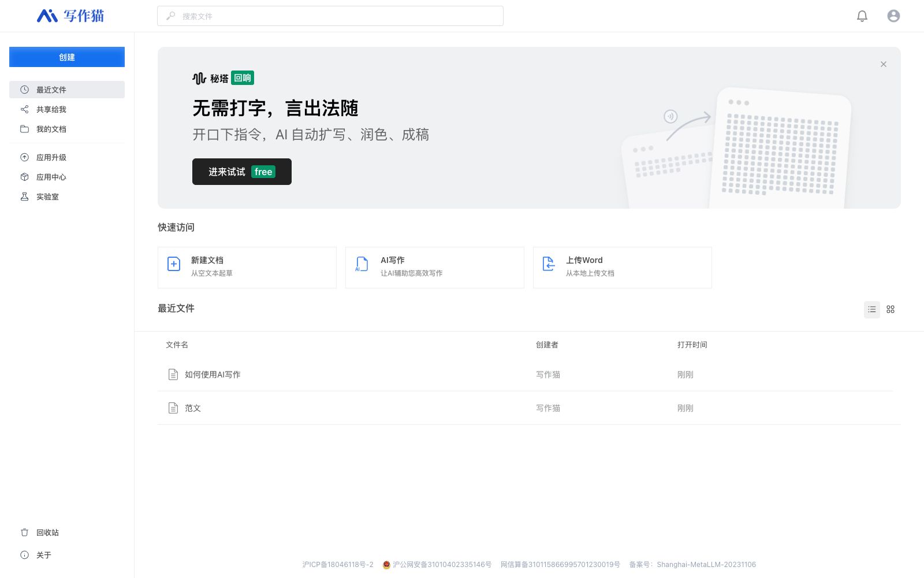Viewport: 924px width, 578px height.
Task: Click the new document plus icon
Action: pos(174,264)
